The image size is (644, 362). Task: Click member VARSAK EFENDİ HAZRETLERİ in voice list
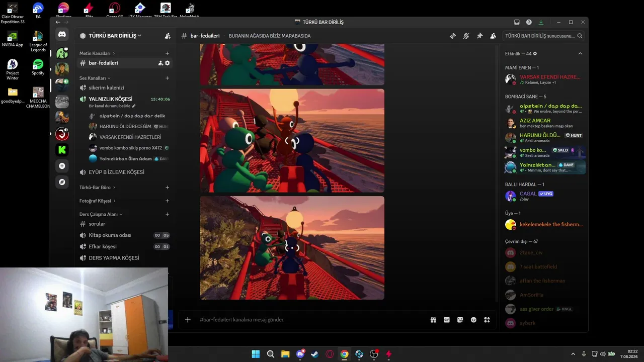pos(129,137)
